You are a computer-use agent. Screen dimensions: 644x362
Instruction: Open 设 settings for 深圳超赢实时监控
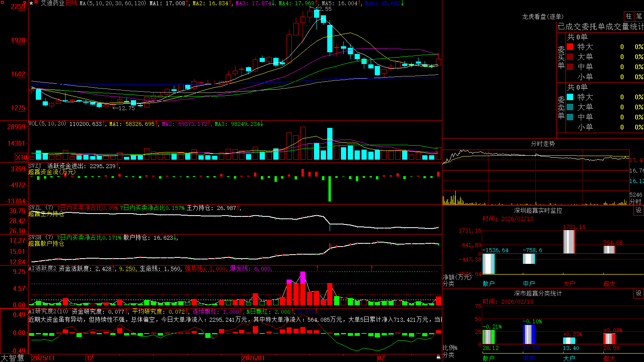[x=639, y=210]
